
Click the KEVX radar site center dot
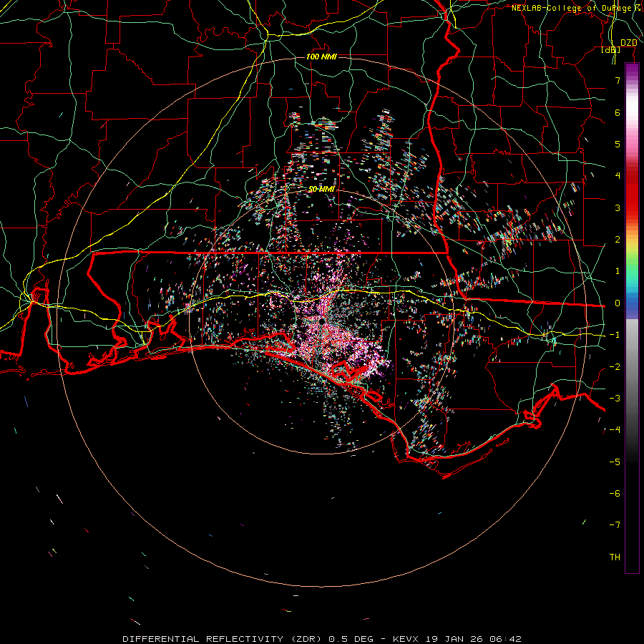(x=323, y=321)
